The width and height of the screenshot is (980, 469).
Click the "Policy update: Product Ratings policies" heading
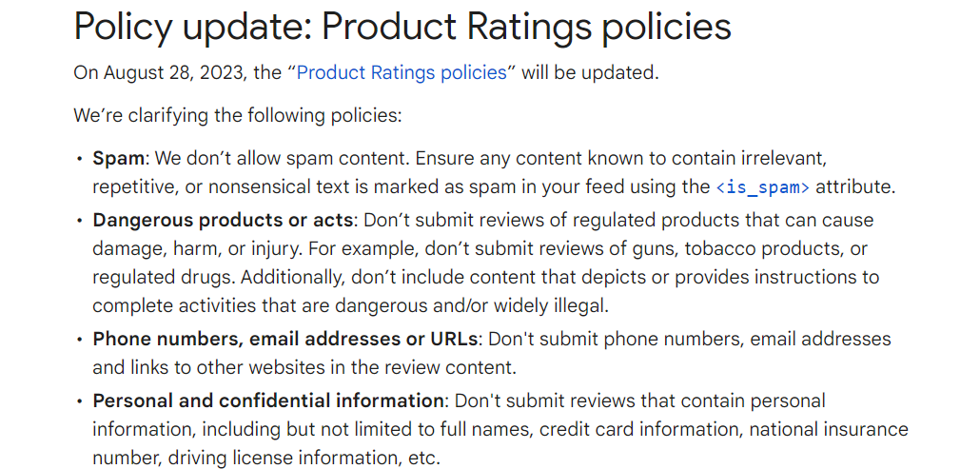(402, 27)
